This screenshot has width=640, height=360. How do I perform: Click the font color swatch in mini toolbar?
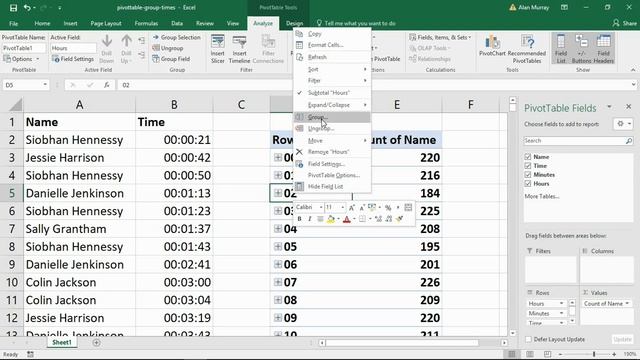point(347,219)
